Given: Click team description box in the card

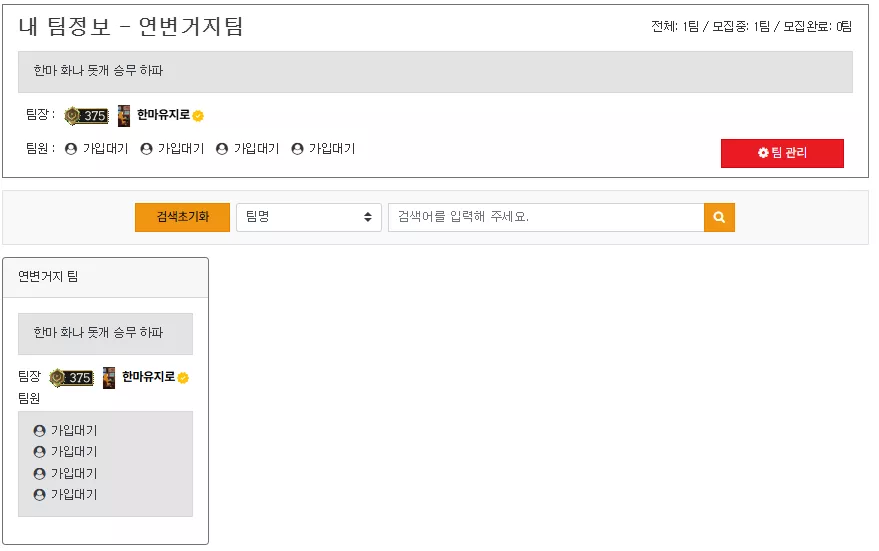Looking at the screenshot, I should pos(105,334).
